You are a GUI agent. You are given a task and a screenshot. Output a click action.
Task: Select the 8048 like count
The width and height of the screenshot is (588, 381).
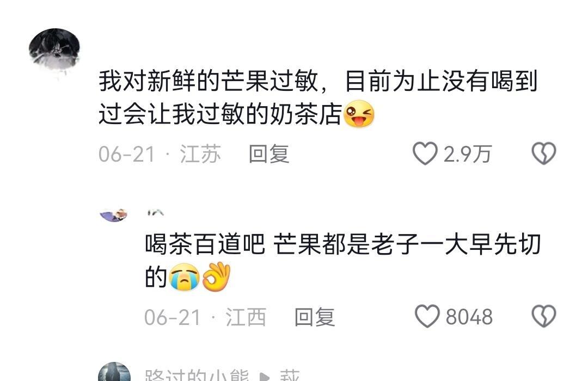pos(469,317)
